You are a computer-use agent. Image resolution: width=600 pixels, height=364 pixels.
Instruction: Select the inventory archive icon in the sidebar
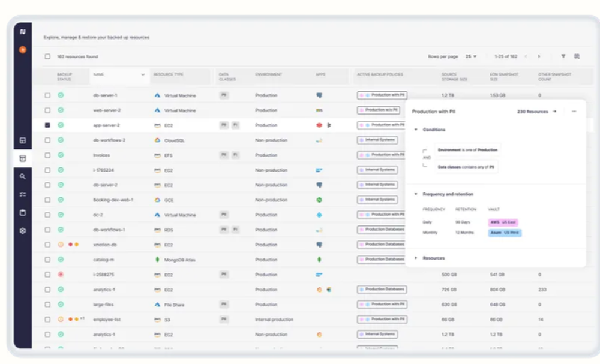click(23, 158)
